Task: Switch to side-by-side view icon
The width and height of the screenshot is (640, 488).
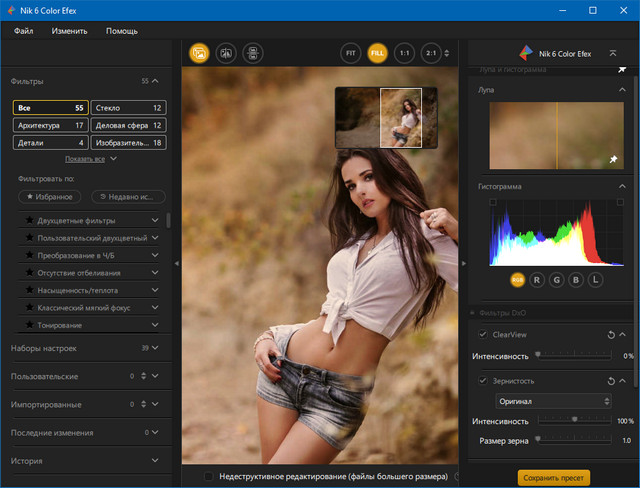Action: 253,53
